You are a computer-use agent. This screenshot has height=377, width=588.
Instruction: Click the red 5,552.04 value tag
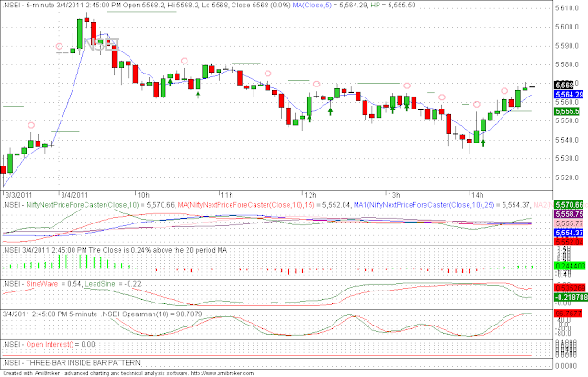click(x=570, y=242)
